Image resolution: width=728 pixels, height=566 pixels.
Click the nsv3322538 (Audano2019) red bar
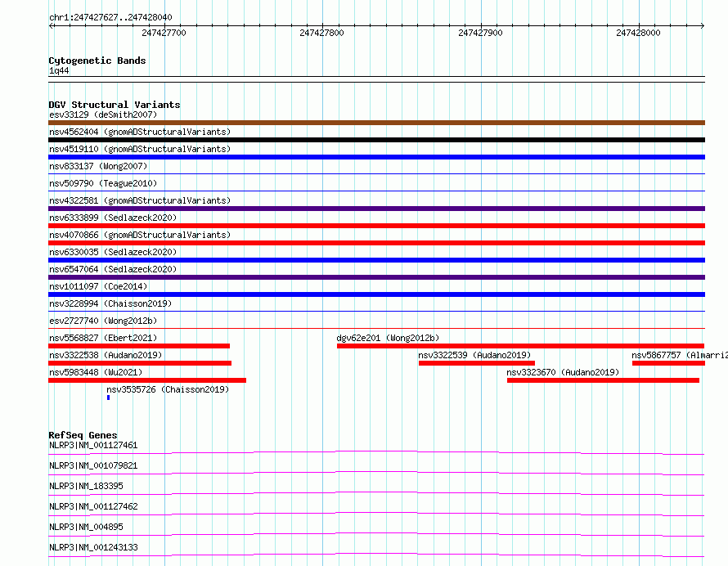coord(140,363)
